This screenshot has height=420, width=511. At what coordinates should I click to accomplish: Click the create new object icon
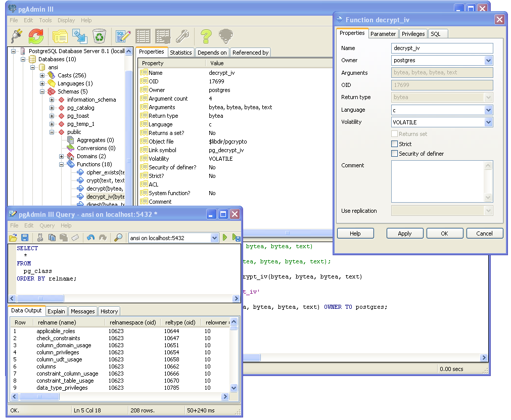80,36
